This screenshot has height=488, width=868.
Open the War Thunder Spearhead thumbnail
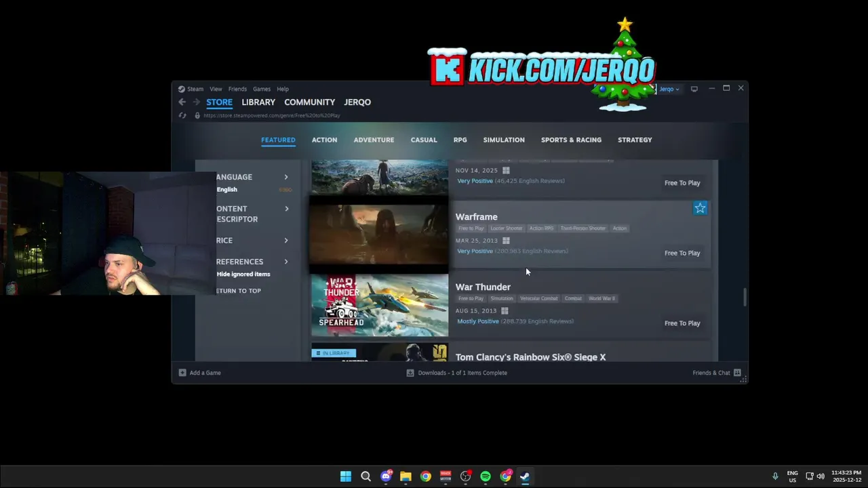click(x=380, y=305)
